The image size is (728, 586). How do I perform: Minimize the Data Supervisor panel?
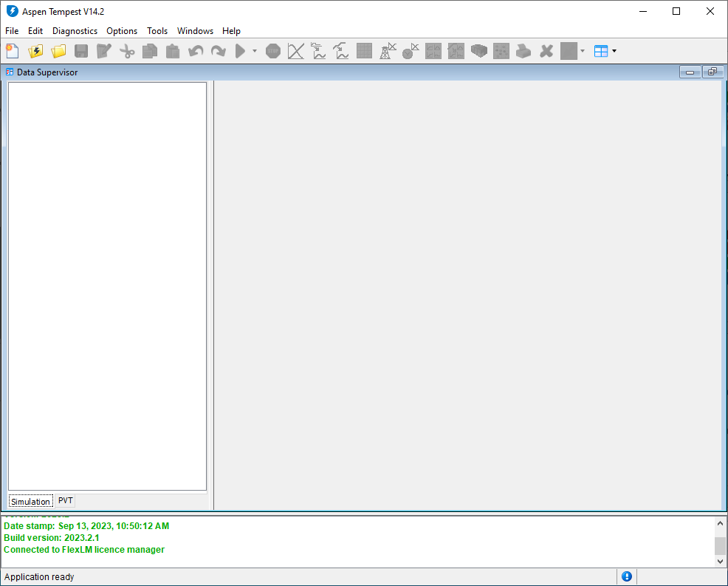690,72
